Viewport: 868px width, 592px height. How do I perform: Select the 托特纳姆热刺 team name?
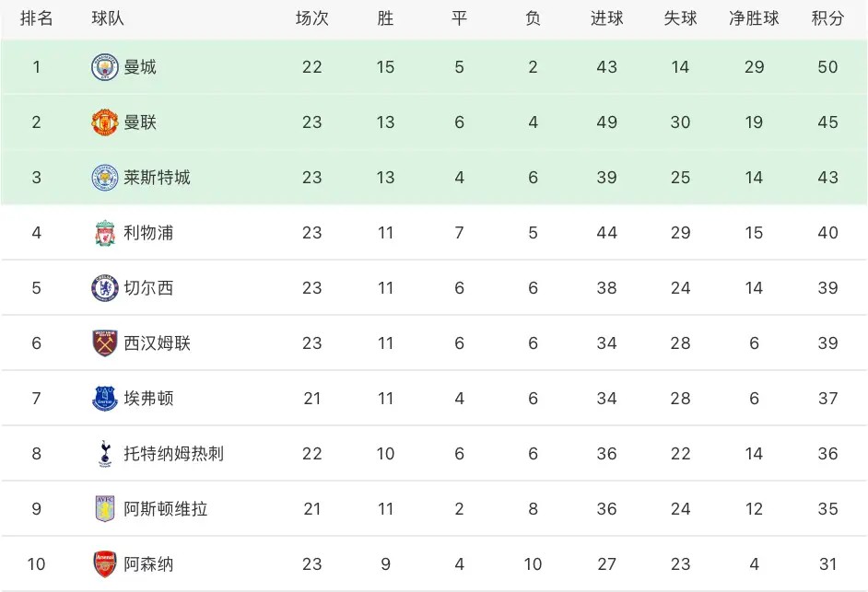point(173,454)
